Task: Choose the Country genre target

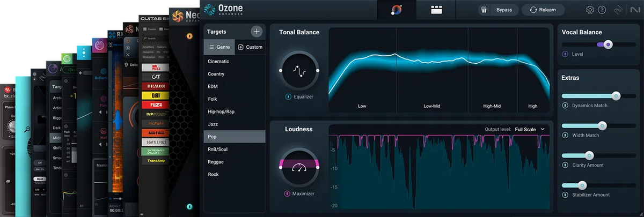Action: (x=235, y=74)
